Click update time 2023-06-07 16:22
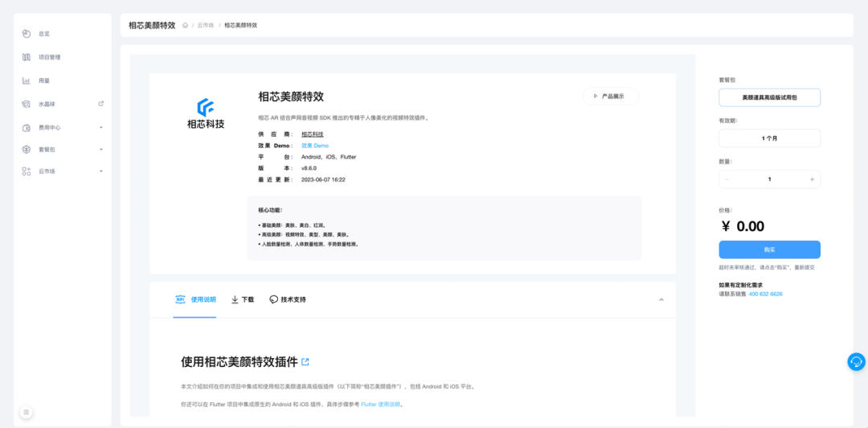 323,179
